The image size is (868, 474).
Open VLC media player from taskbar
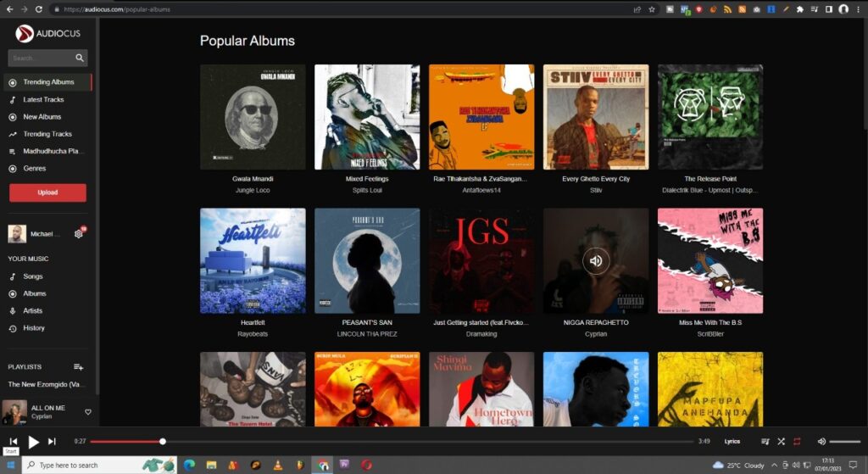[x=278, y=466]
